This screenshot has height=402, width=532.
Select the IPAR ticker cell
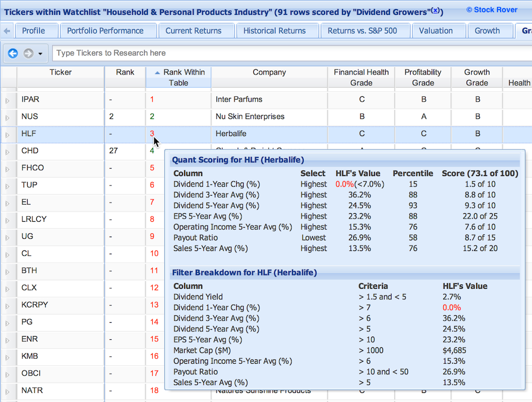click(61, 99)
